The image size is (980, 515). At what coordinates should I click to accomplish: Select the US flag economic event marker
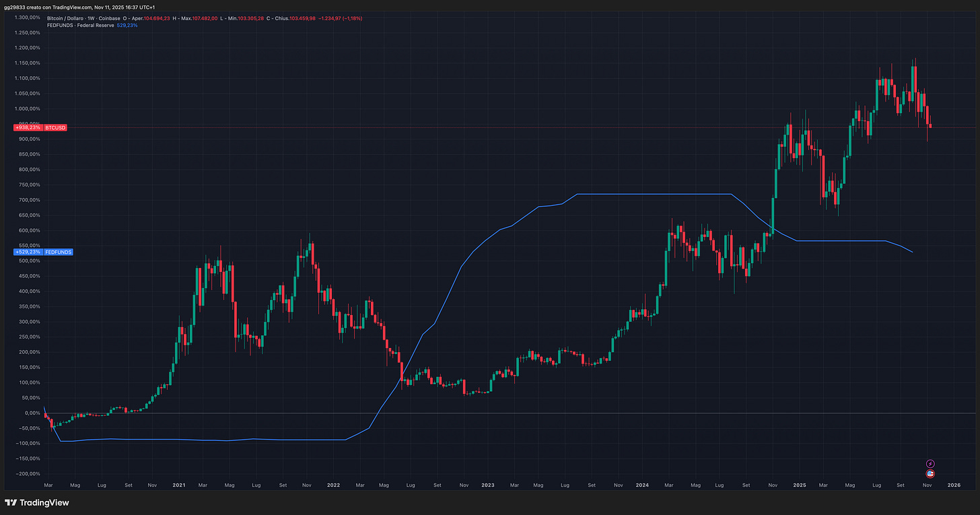click(930, 473)
